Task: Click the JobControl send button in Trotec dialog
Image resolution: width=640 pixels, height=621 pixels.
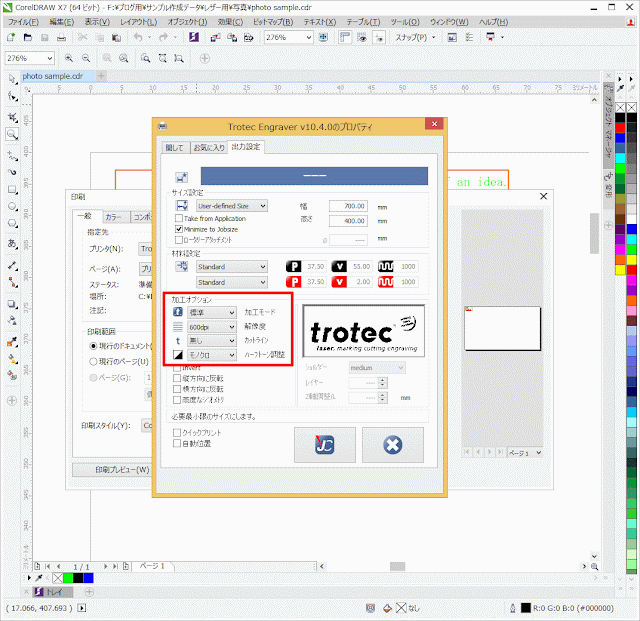Action: pos(324,445)
